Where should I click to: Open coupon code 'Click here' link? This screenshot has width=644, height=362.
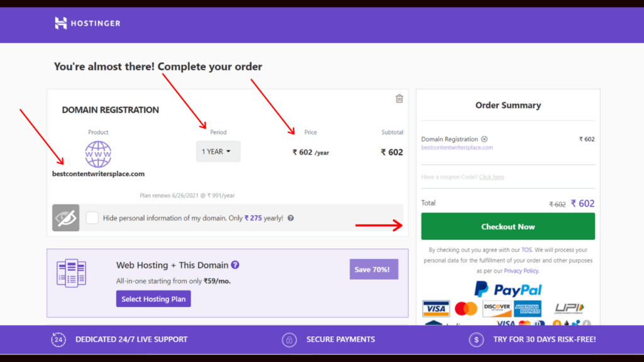tap(492, 177)
